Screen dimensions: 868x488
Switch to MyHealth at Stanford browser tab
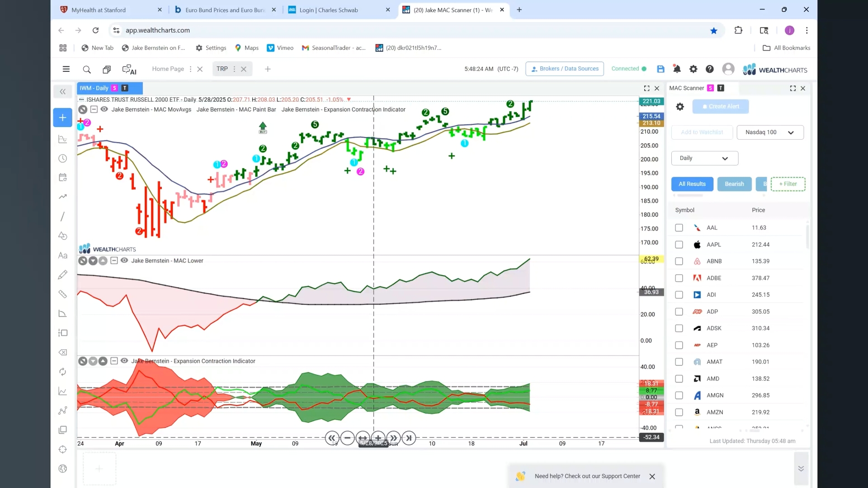pos(111,10)
